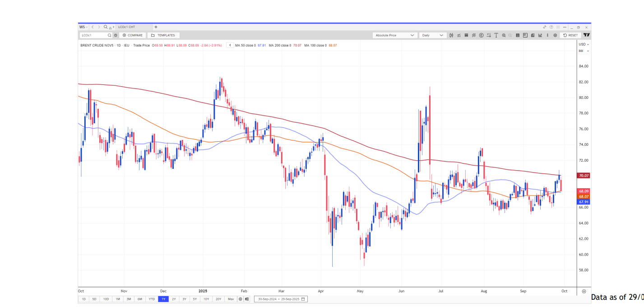Click the chart settings gear in toolbar
Viewport: 644px width, 307px height.
coord(555,35)
